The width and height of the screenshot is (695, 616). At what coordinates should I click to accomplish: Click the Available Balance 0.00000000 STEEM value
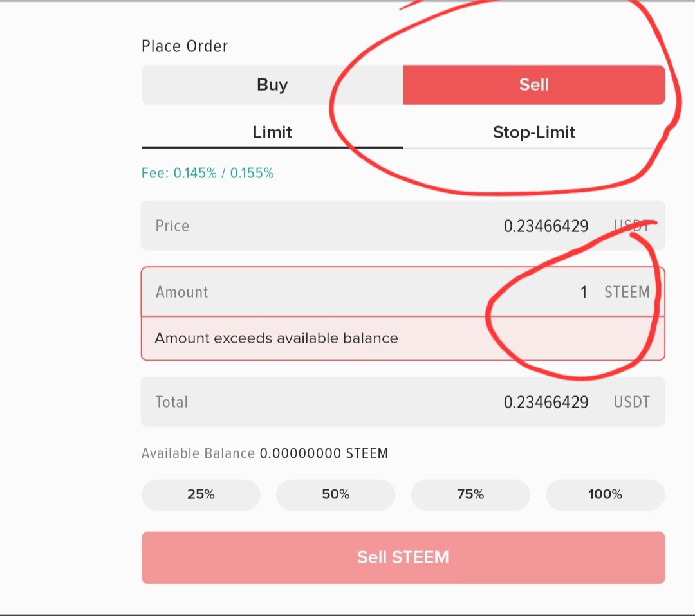pos(324,453)
